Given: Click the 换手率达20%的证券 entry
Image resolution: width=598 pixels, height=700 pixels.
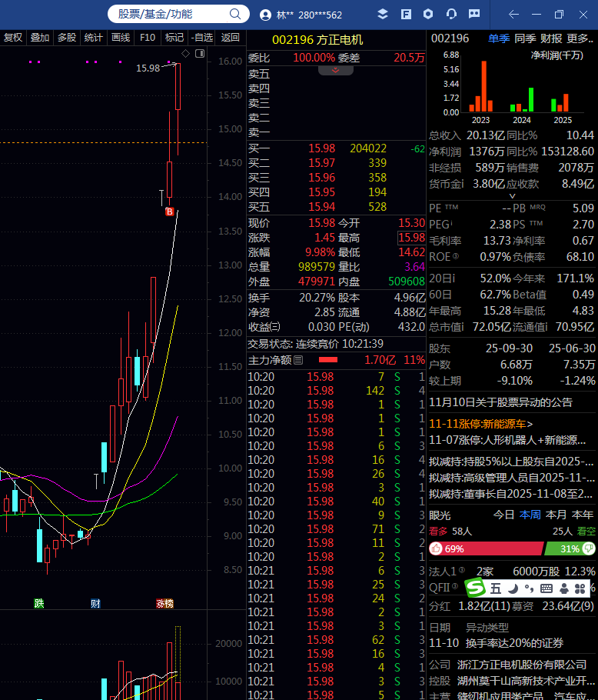Looking at the screenshot, I should (515, 643).
